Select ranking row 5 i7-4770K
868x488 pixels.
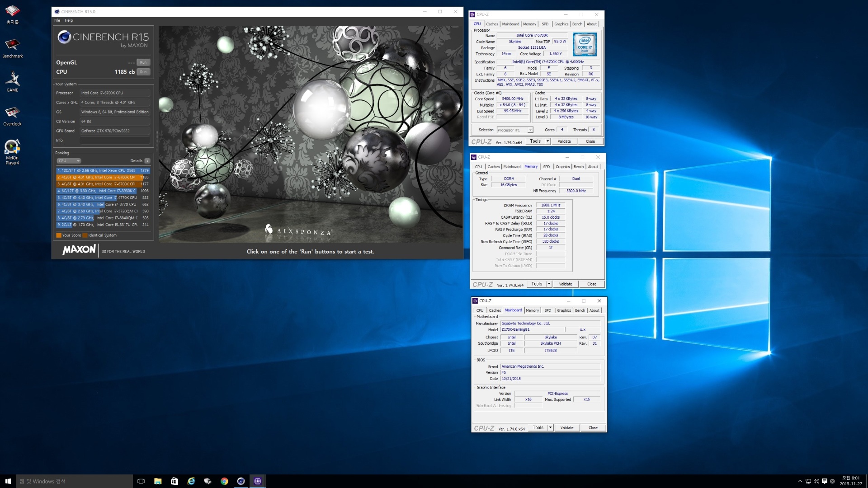[x=103, y=197]
